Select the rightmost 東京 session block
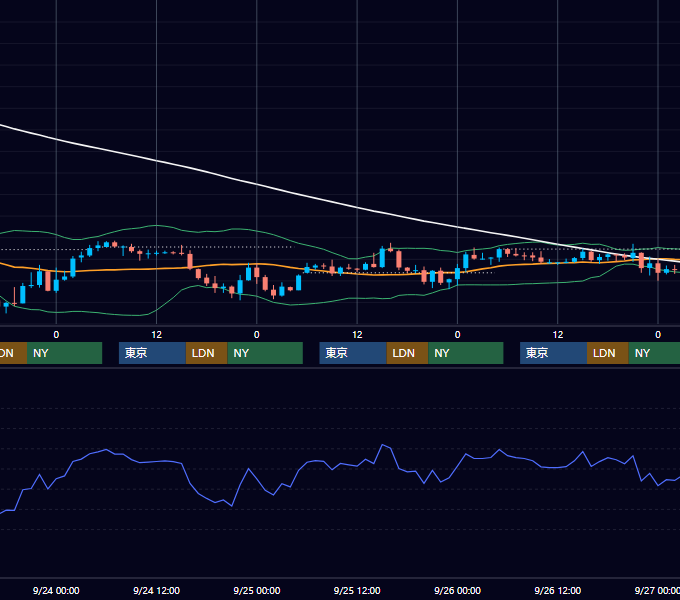 553,353
